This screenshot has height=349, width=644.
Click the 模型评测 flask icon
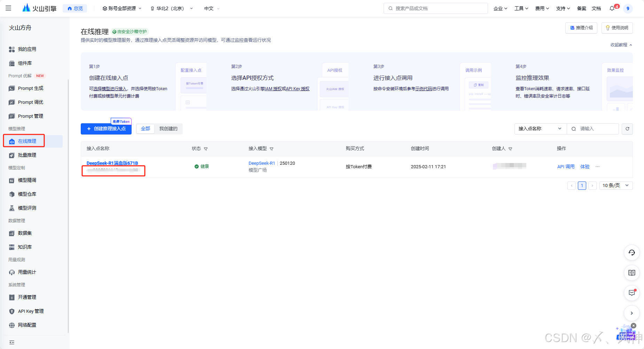[x=12, y=208]
